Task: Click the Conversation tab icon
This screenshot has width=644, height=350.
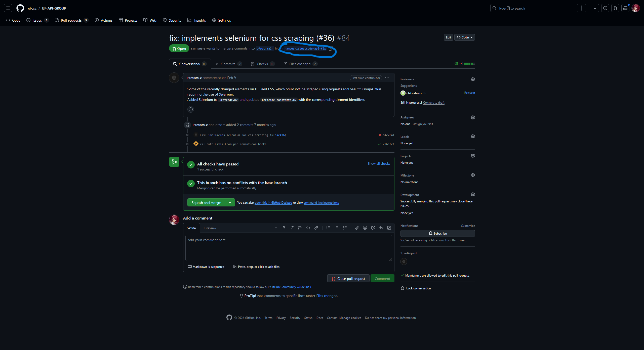Action: (175, 64)
